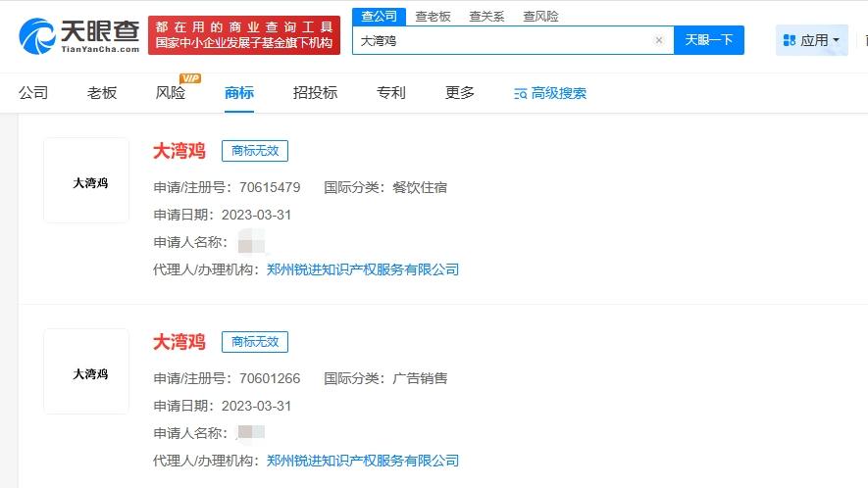Open trademark thumbnail for registration 70601266

point(86,371)
